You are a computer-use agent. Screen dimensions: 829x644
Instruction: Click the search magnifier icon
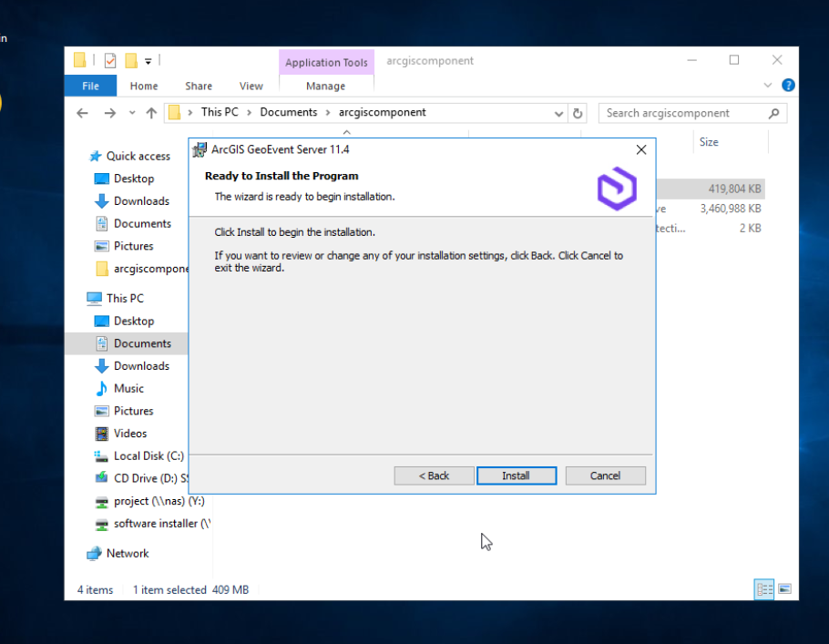[x=773, y=113]
